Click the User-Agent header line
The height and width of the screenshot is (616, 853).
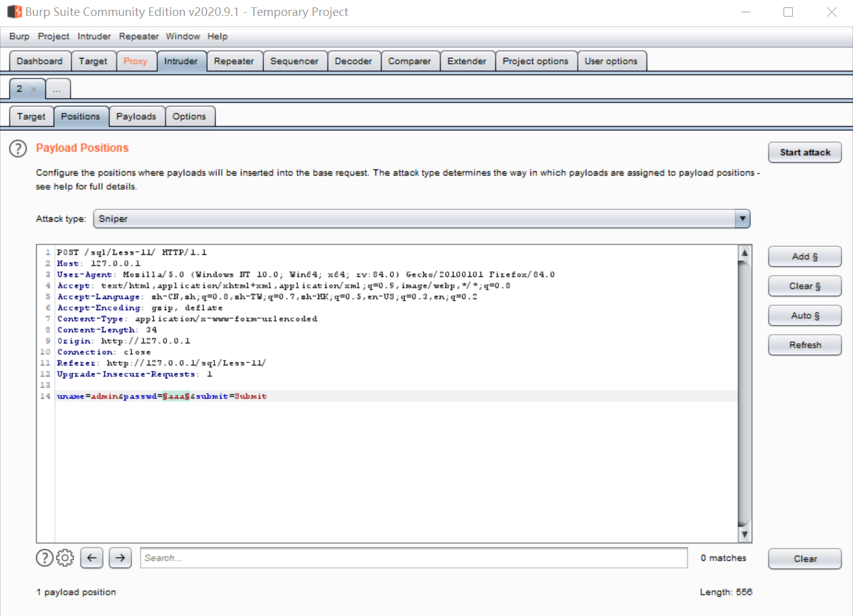pos(306,275)
